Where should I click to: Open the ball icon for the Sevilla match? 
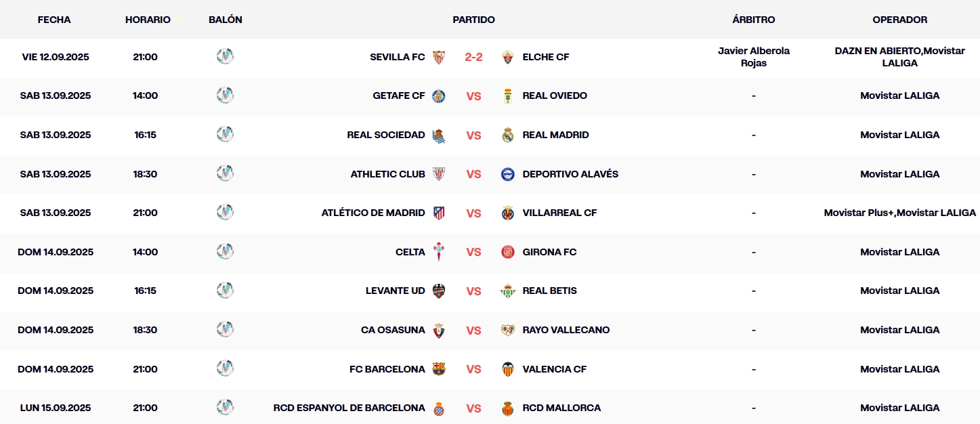pyautogui.click(x=225, y=57)
